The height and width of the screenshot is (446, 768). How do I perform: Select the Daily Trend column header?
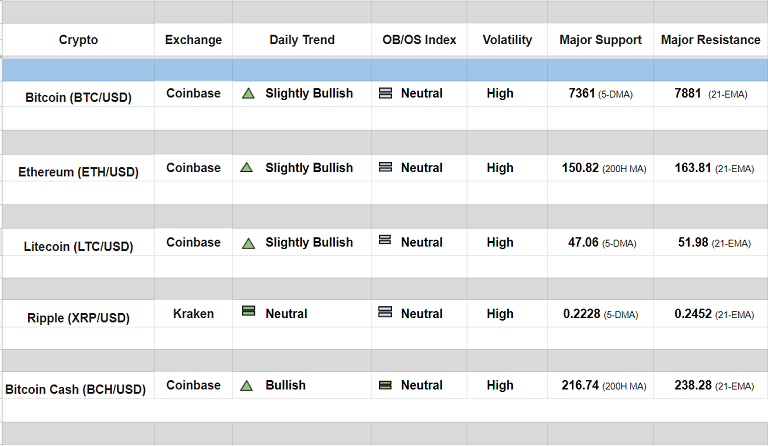(x=302, y=40)
